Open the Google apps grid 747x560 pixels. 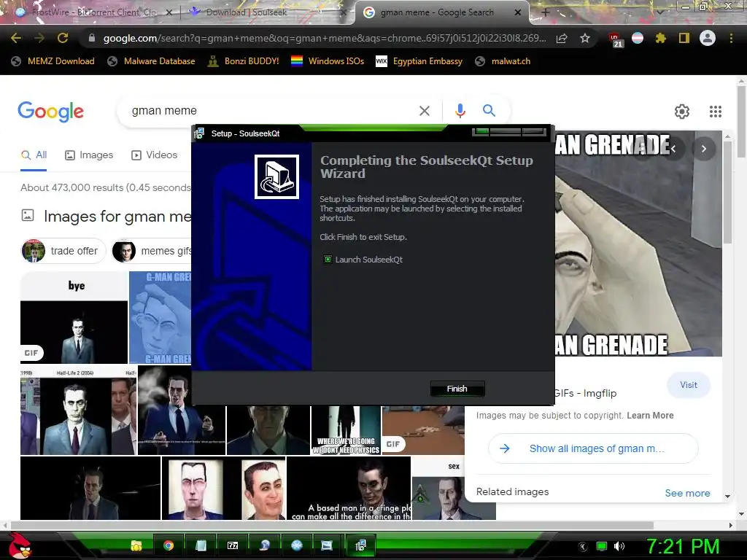715,112
